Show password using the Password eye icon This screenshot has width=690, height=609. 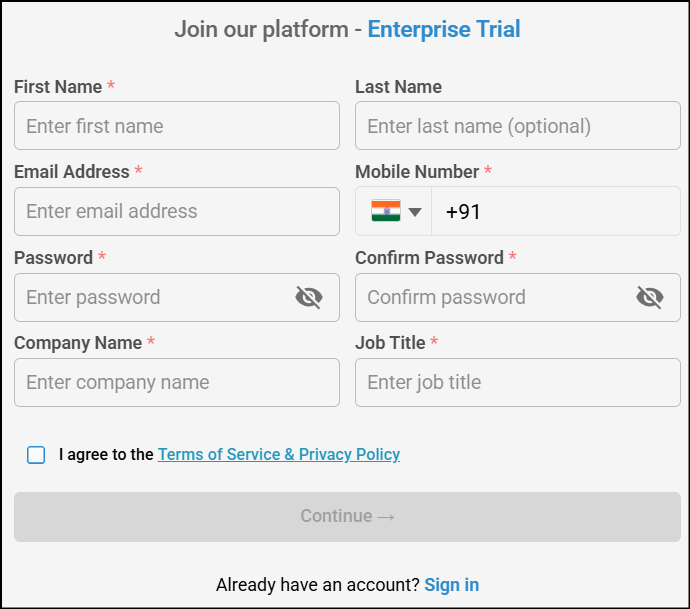point(309,297)
